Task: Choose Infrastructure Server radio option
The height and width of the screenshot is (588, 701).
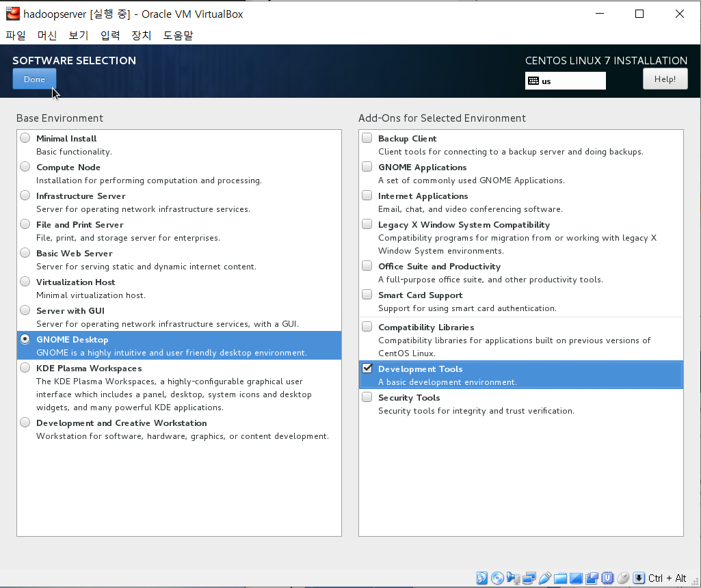Action: pos(25,196)
